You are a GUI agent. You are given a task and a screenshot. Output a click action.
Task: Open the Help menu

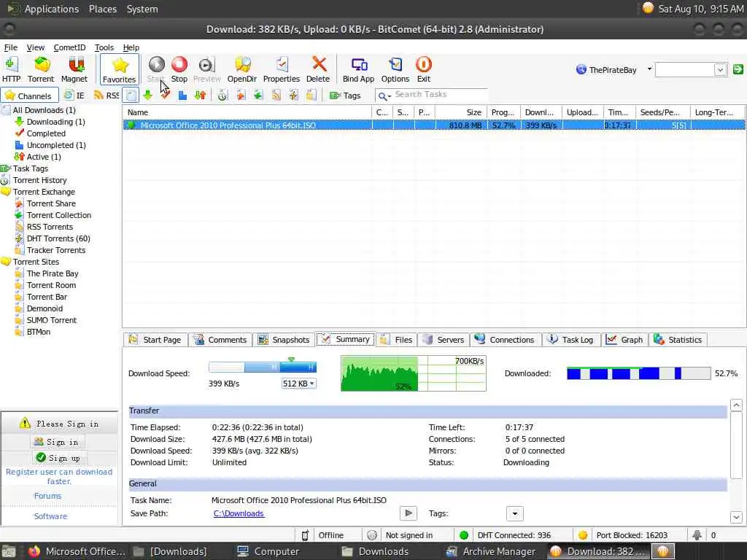pyautogui.click(x=131, y=47)
